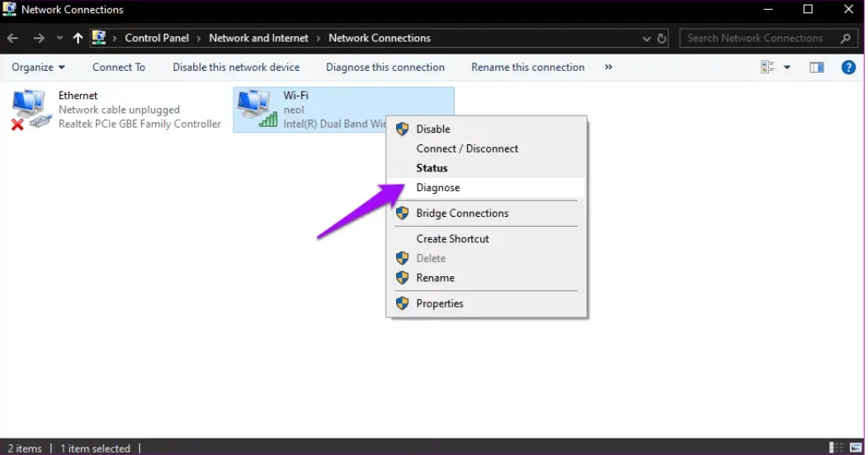This screenshot has width=868, height=455.
Task: Open the Help question mark icon
Action: [847, 68]
